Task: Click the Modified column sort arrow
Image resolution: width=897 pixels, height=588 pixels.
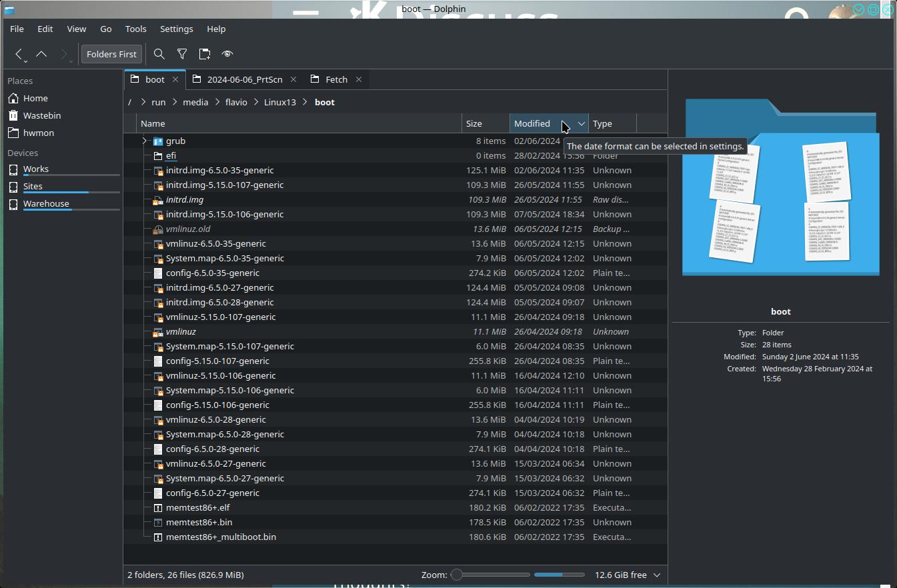Action: pyautogui.click(x=581, y=123)
